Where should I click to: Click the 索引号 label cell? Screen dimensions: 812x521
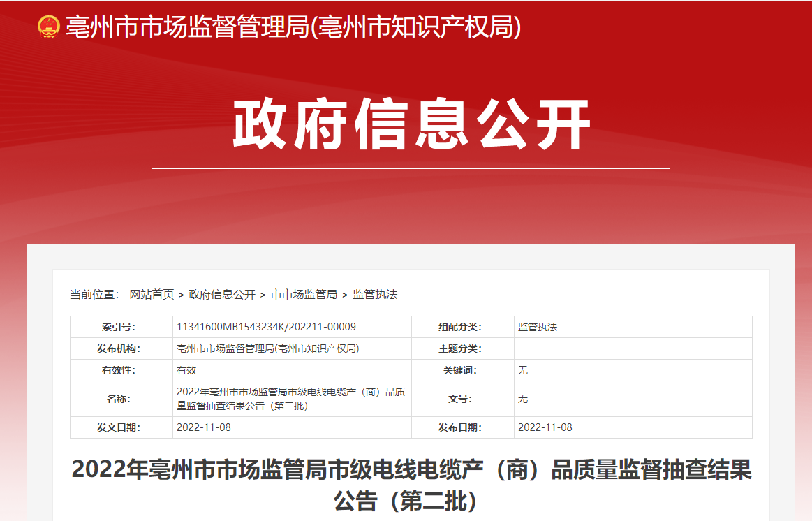pos(121,327)
